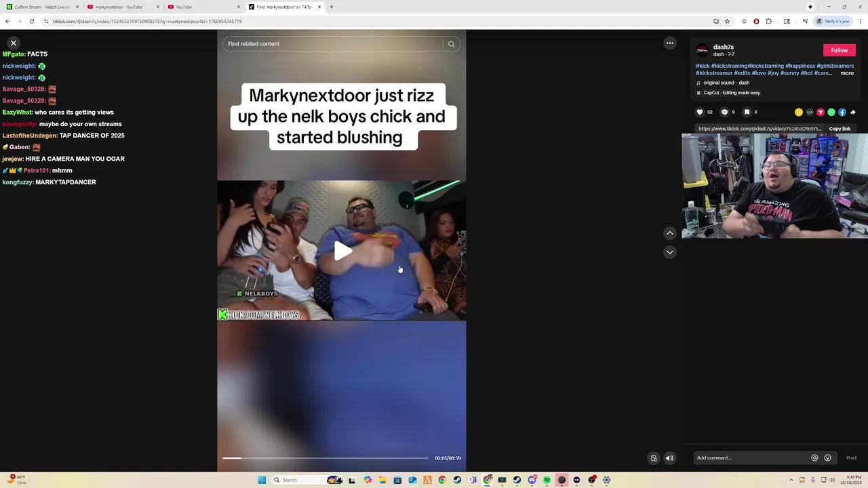The height and width of the screenshot is (488, 868).
Task: Open the #happiness hashtag
Action: [x=800, y=66]
